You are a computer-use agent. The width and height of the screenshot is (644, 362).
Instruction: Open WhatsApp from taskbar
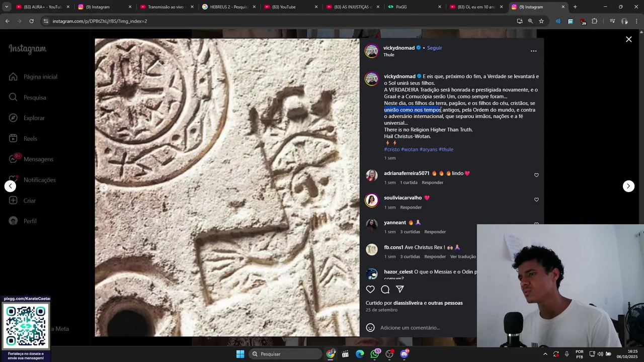pyautogui.click(x=375, y=354)
